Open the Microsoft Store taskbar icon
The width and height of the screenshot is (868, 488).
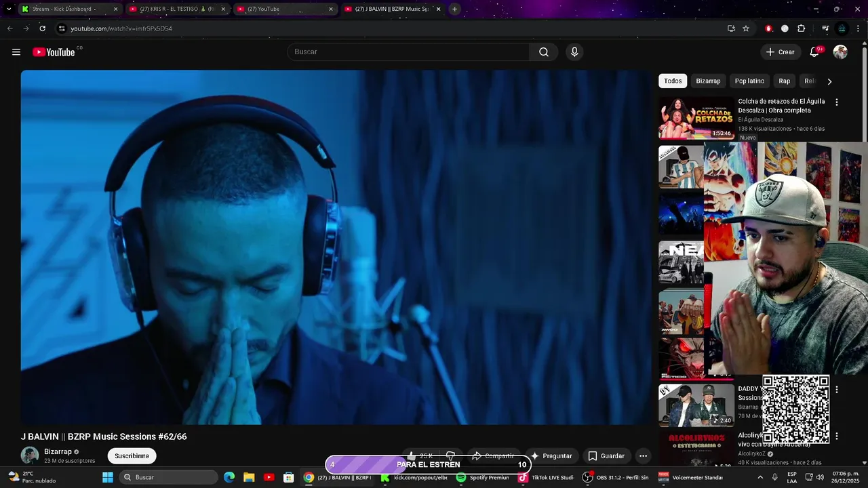pos(288,477)
